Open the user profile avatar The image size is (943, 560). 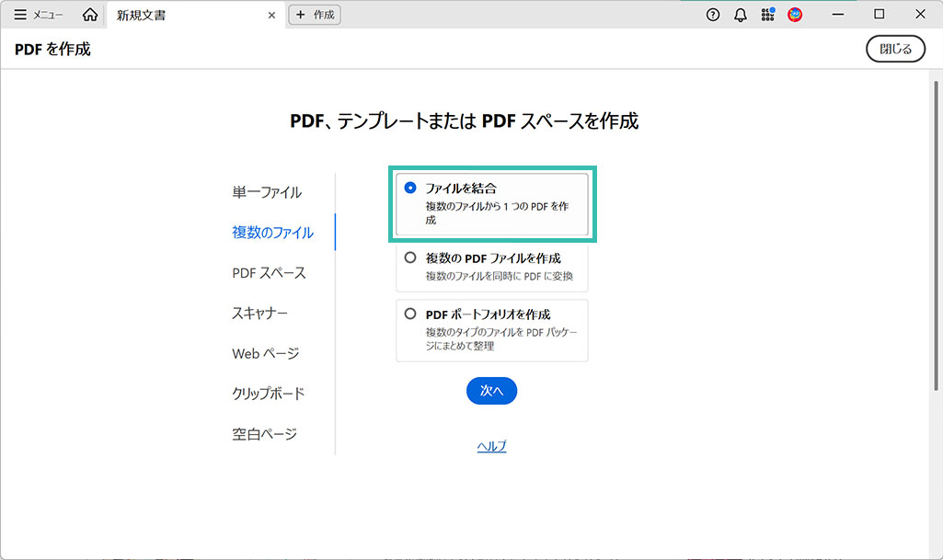(795, 15)
